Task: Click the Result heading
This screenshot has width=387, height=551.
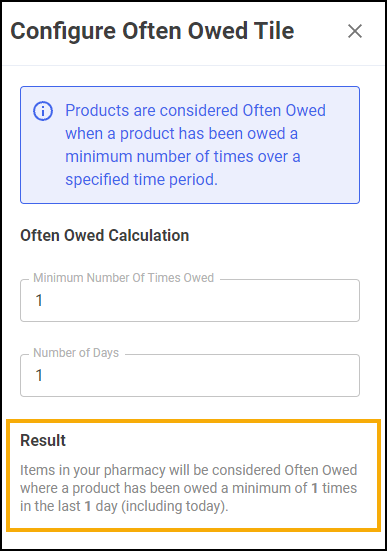Action: (x=43, y=440)
